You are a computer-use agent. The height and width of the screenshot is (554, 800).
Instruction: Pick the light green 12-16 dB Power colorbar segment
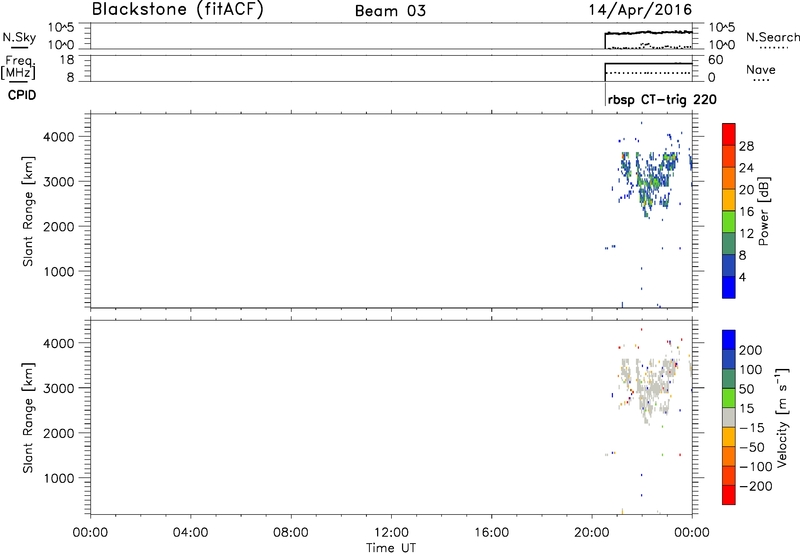(x=729, y=222)
